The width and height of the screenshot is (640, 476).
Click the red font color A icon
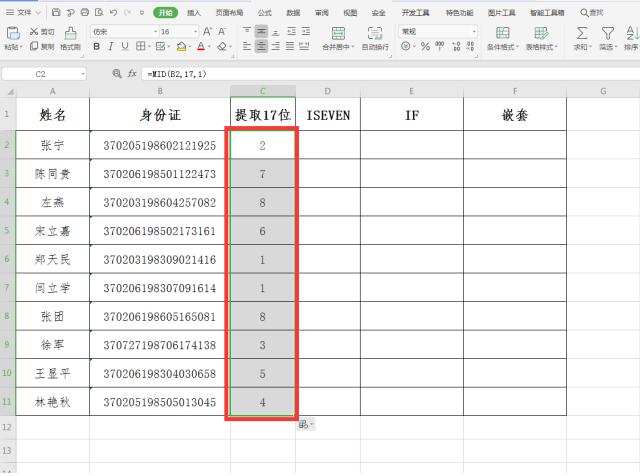click(x=201, y=47)
